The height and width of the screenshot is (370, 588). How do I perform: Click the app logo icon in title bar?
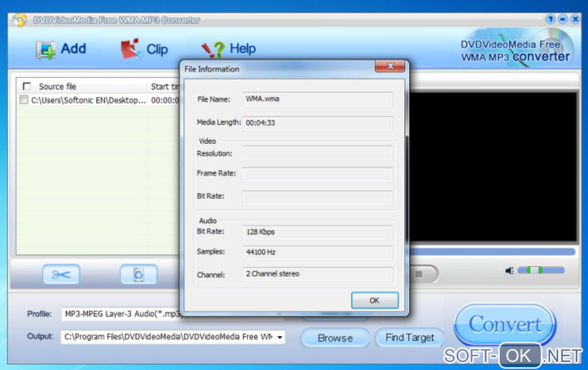(20, 20)
